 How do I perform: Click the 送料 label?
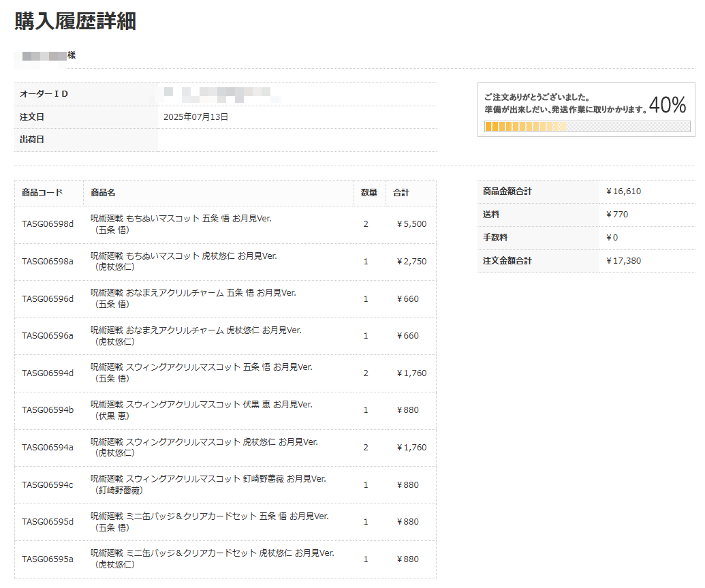click(491, 215)
